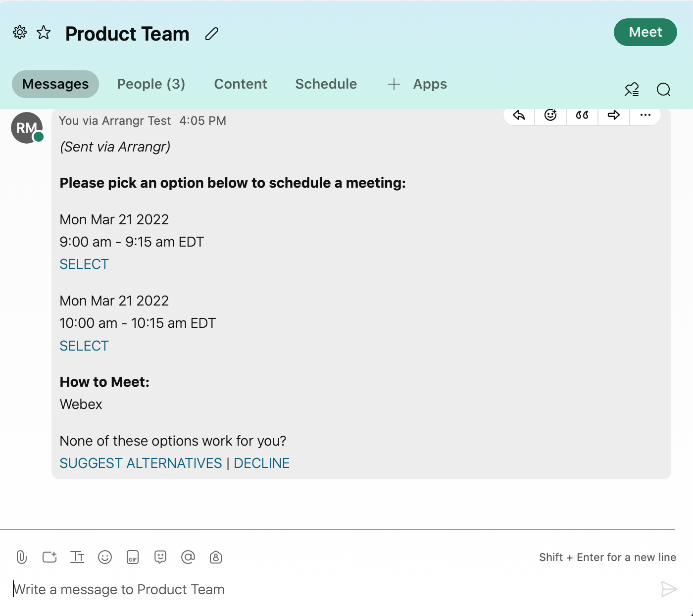Open the emoji picker in composer

(105, 557)
